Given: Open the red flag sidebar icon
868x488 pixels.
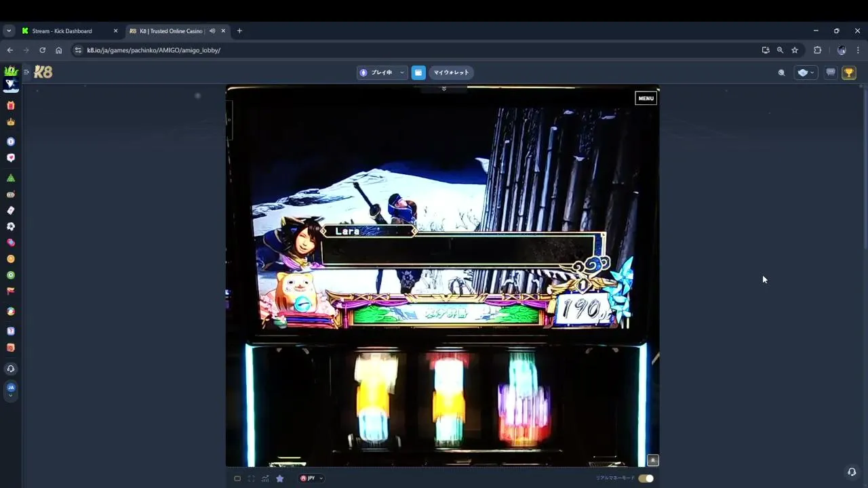Looking at the screenshot, I should [11, 291].
